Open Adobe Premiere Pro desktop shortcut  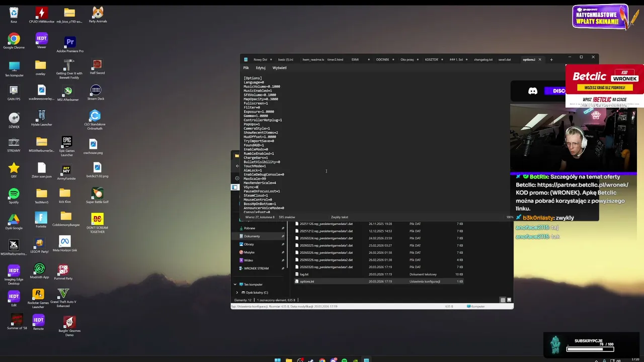[x=70, y=44]
